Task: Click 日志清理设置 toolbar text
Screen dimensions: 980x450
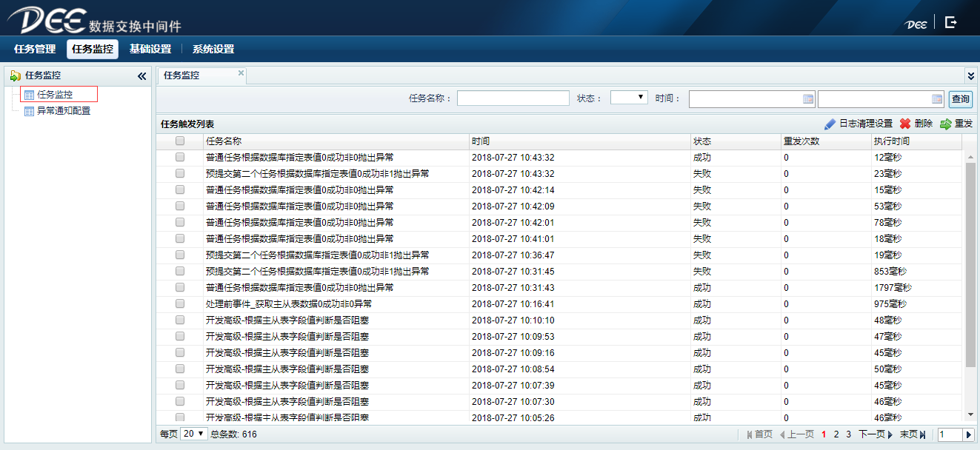Action: point(866,124)
